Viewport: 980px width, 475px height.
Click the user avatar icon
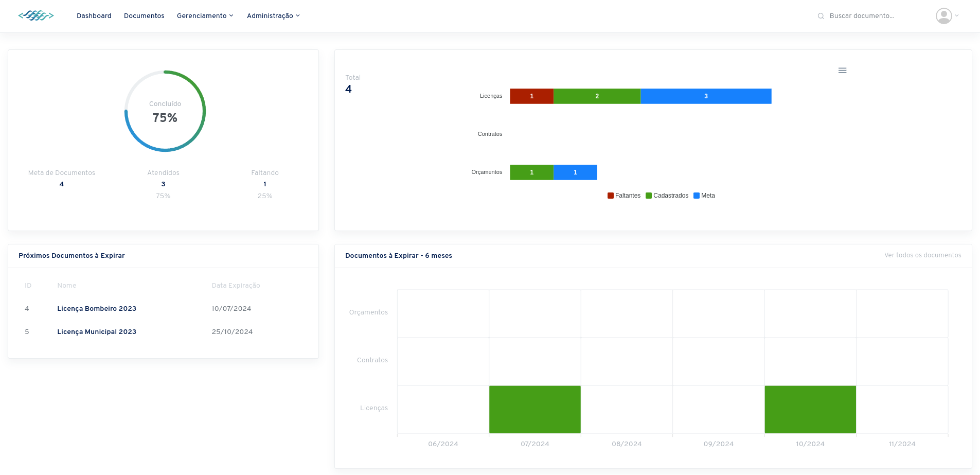click(943, 16)
